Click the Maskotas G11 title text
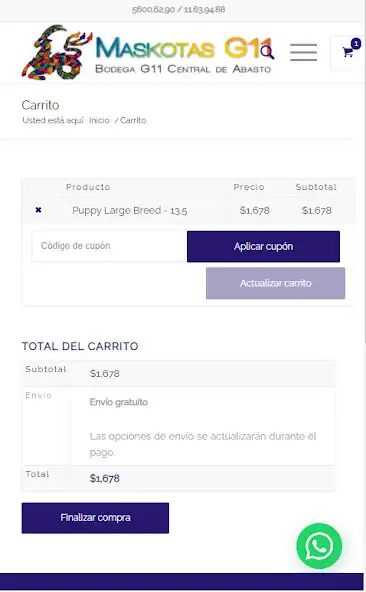The width and height of the screenshot is (366, 592). [184, 48]
